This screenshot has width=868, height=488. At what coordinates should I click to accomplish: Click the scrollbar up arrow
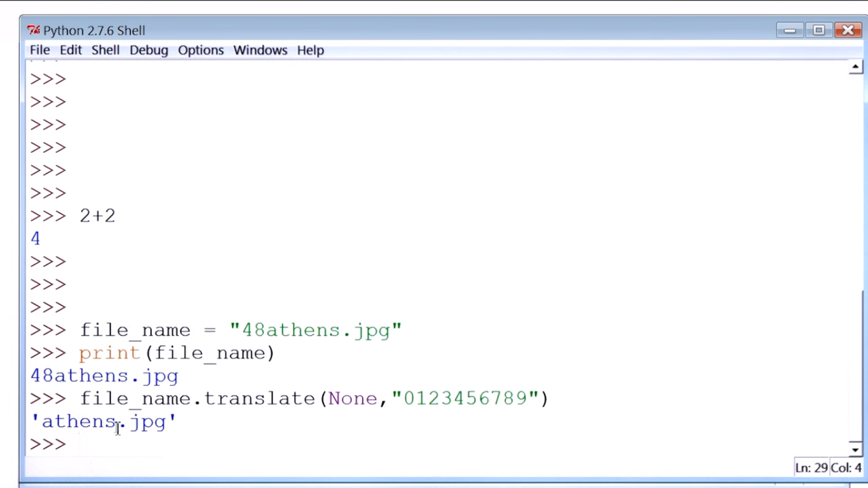(x=855, y=67)
